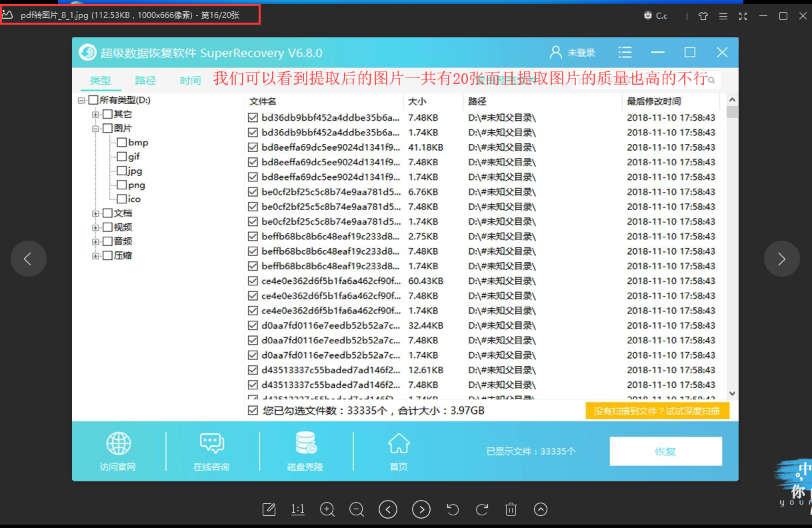Delete the current image with trash icon
Screen dimensions: 812x528
click(x=511, y=510)
